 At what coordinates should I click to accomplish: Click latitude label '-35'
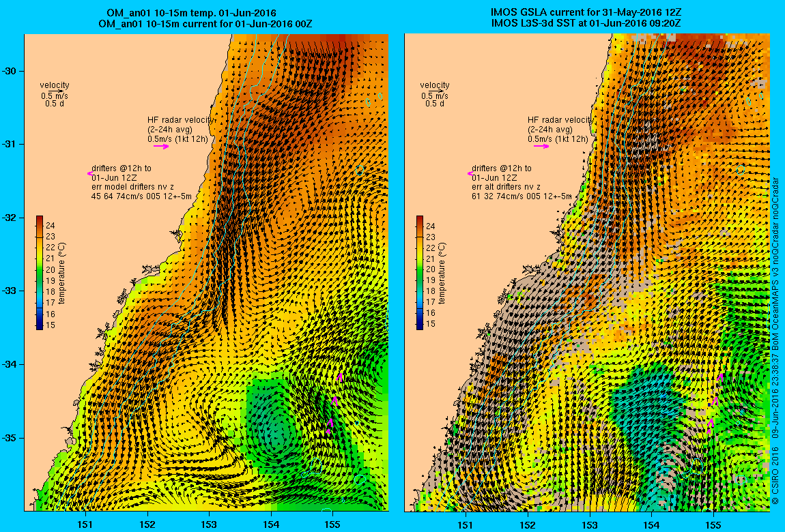[10, 438]
